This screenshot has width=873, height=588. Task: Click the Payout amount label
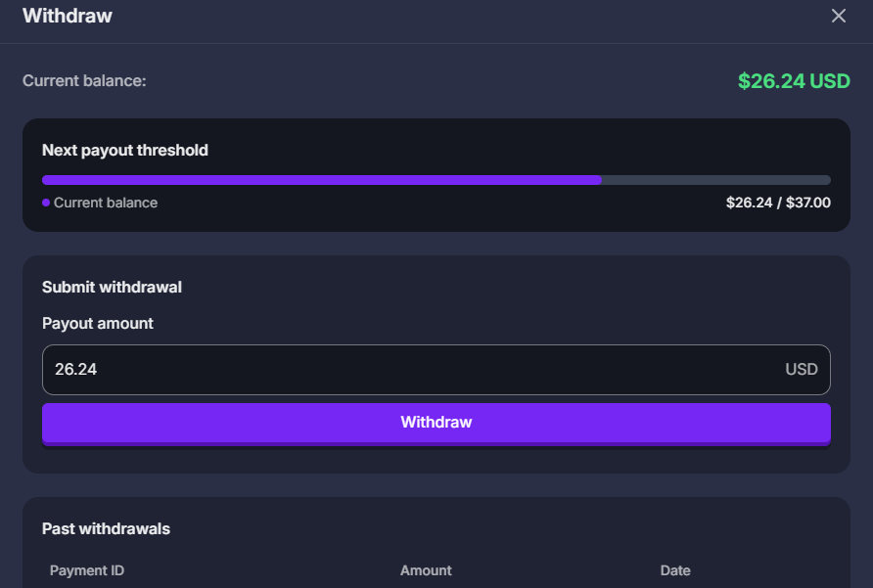pos(98,324)
